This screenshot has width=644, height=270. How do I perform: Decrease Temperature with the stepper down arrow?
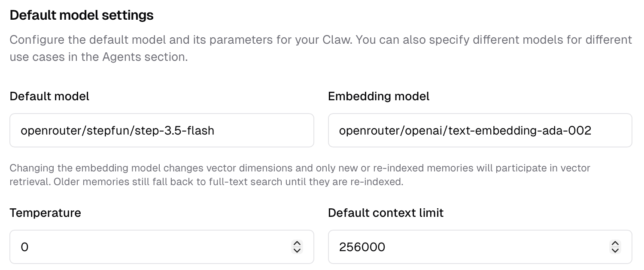(297, 250)
